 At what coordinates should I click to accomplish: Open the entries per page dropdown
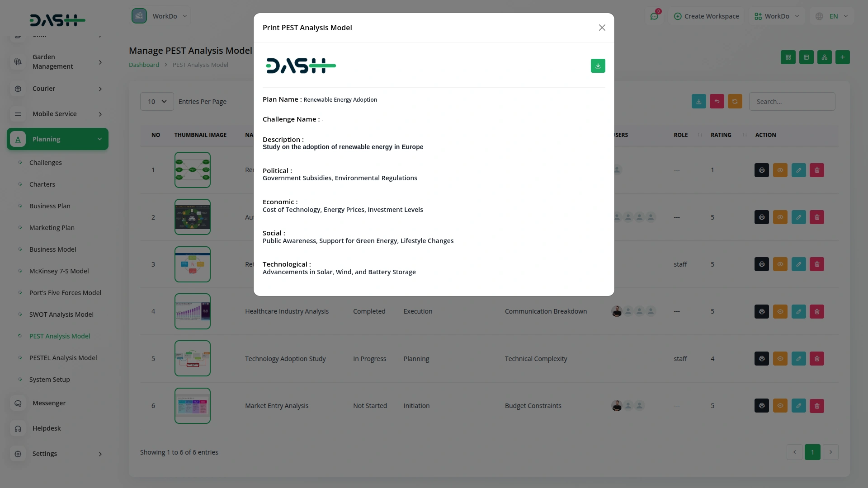point(157,102)
